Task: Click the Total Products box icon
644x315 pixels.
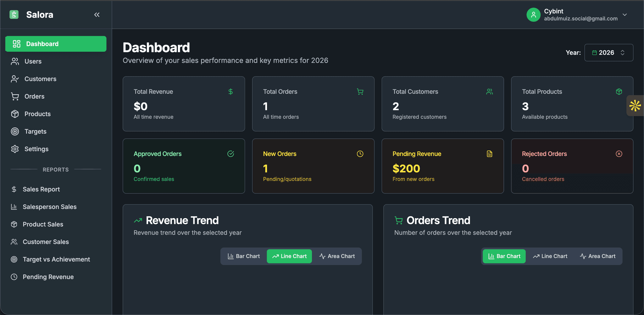Action: [619, 92]
